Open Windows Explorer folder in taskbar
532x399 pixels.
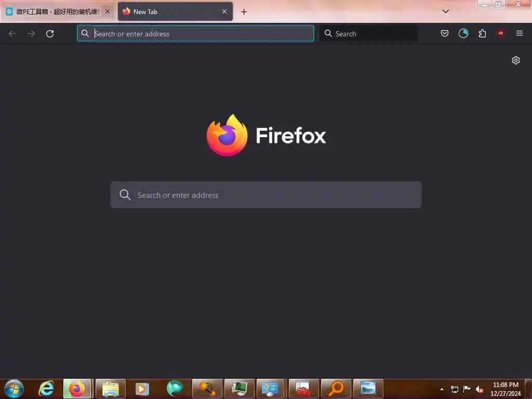[111, 389]
